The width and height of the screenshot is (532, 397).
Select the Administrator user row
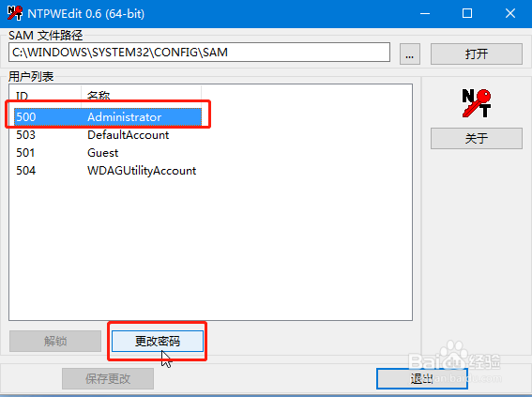[x=108, y=117]
